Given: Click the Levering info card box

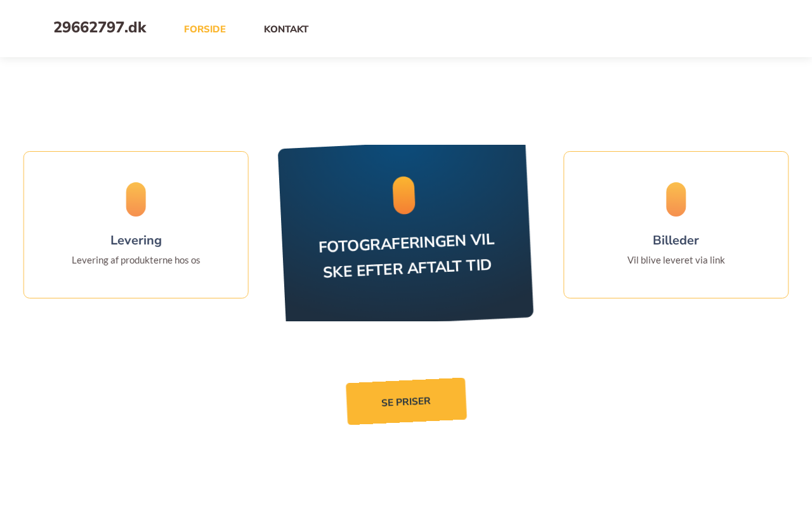Looking at the screenshot, I should (136, 225).
